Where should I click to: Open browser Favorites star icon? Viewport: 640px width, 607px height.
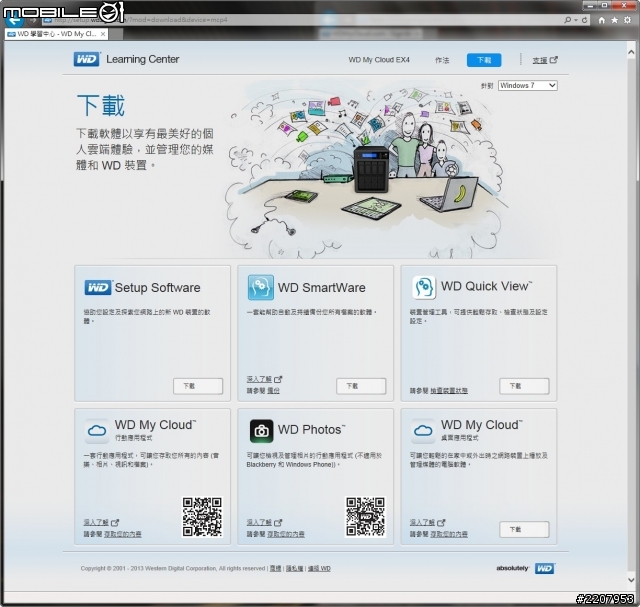coord(614,20)
